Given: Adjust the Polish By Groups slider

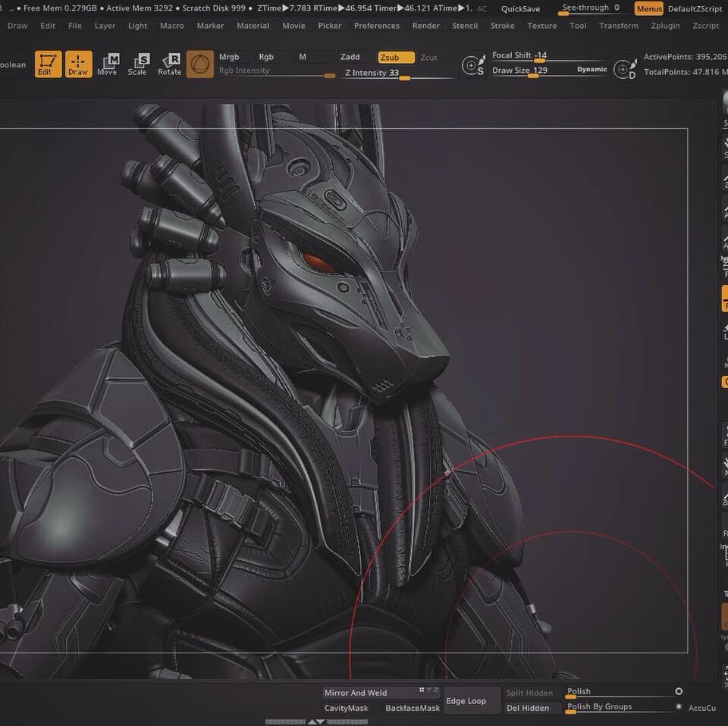Looking at the screenshot, I should (620, 708).
